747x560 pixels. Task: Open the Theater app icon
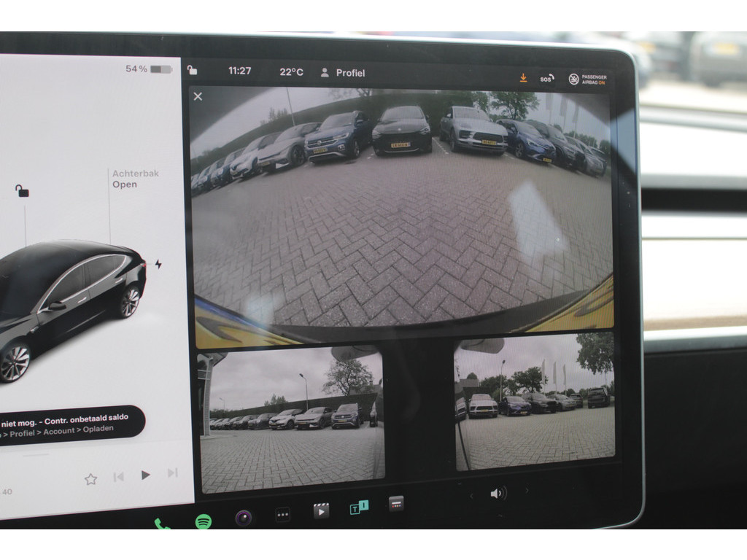coord(321,511)
